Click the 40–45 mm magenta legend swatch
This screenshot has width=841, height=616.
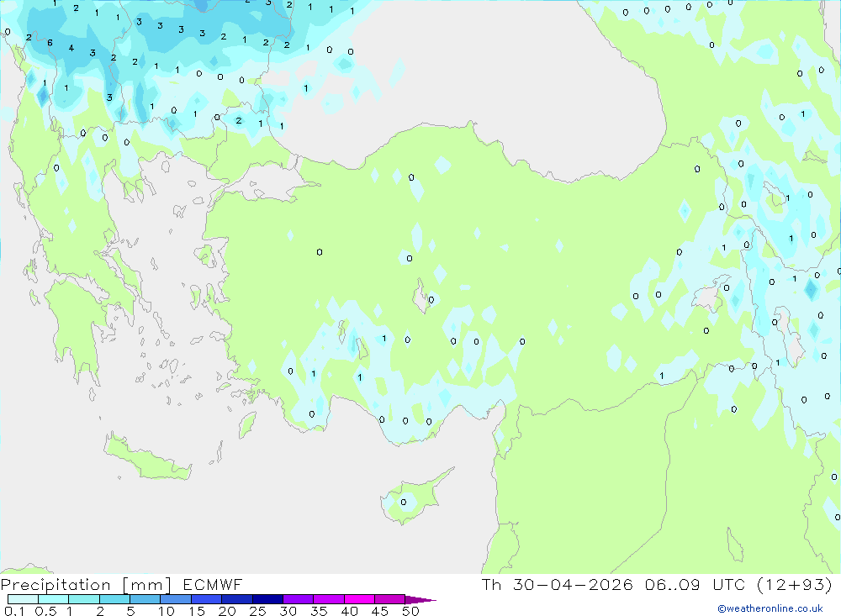point(359,599)
